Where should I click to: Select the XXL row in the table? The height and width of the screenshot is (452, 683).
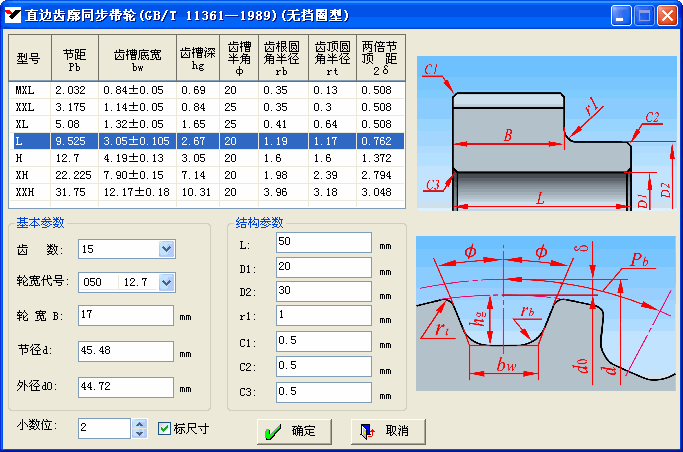207,107
